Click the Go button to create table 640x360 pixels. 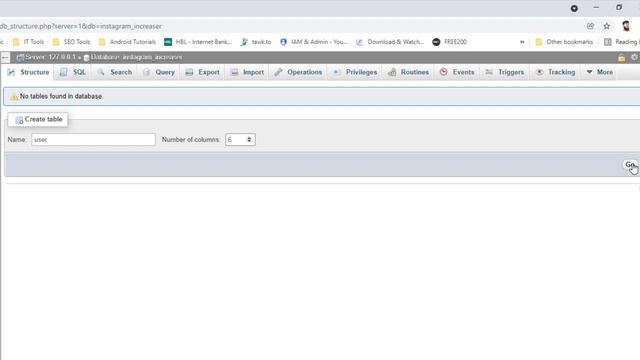tap(630, 164)
